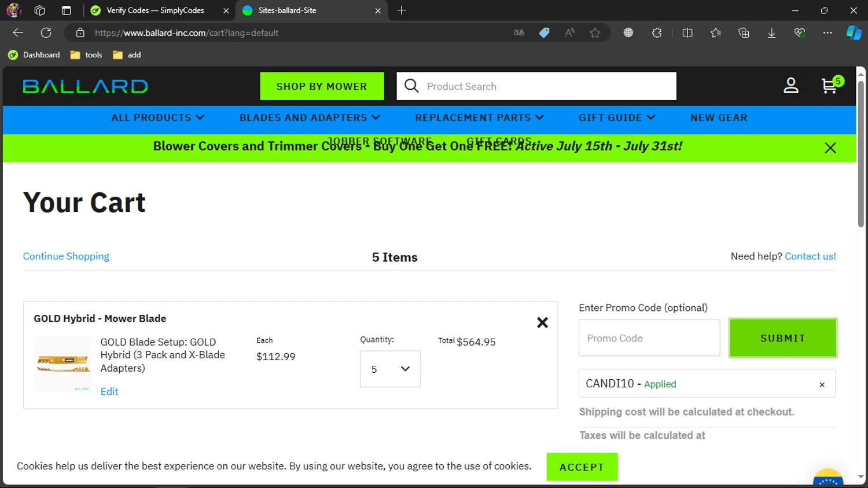Close the Sites-ballard-Site tab
Screen dimensions: 868x488
pyautogui.click(x=378, y=10)
